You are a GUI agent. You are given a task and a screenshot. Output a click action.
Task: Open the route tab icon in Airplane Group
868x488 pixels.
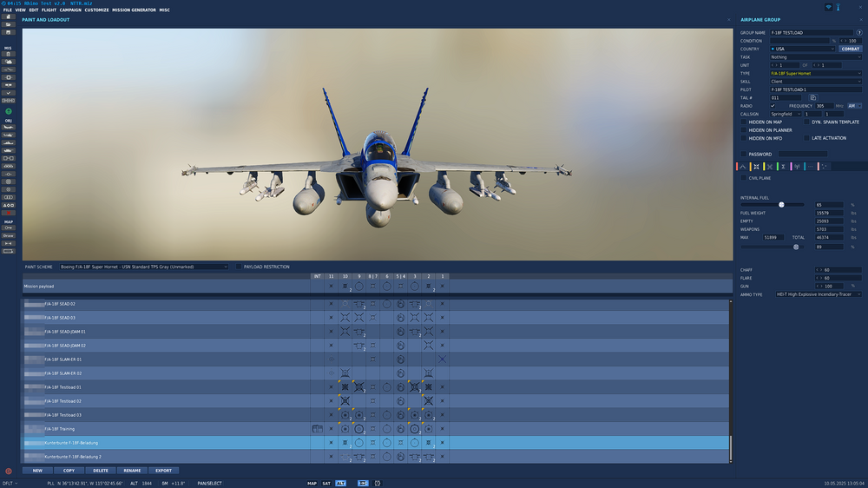[743, 167]
